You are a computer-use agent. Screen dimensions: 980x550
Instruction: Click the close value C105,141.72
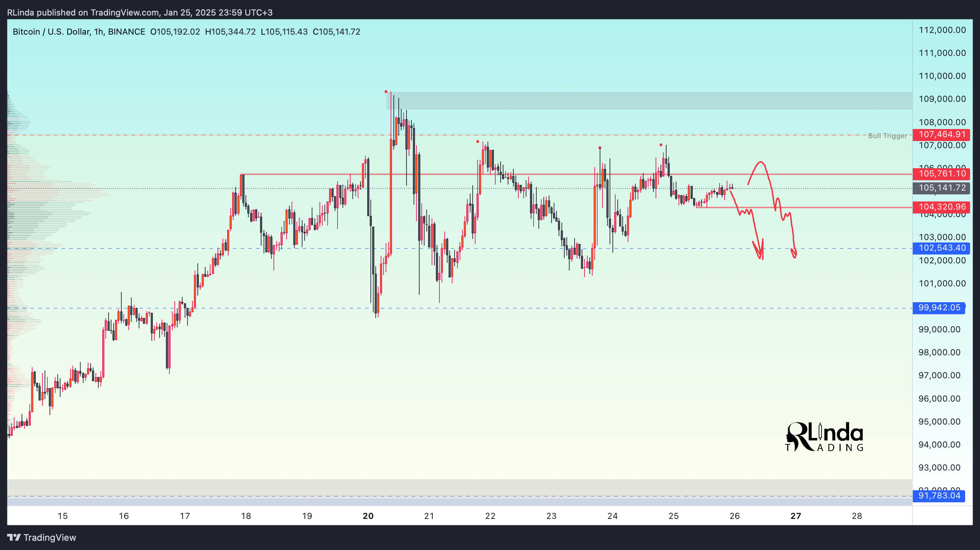coord(336,31)
